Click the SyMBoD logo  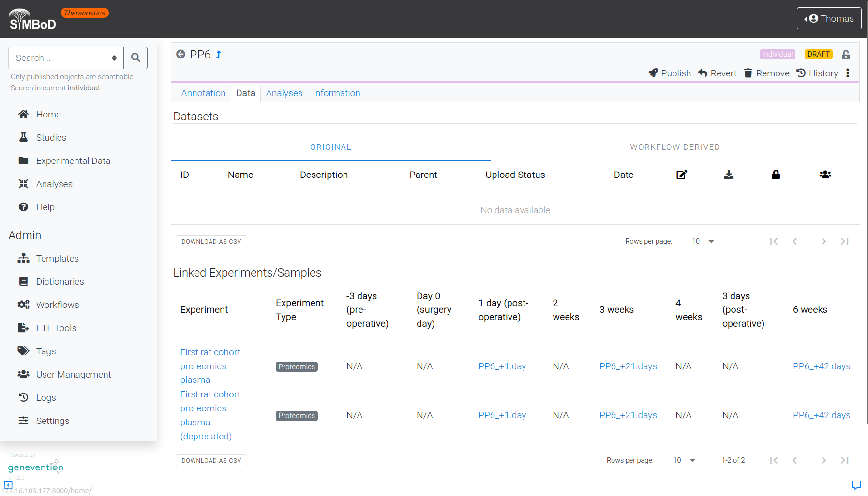point(32,20)
